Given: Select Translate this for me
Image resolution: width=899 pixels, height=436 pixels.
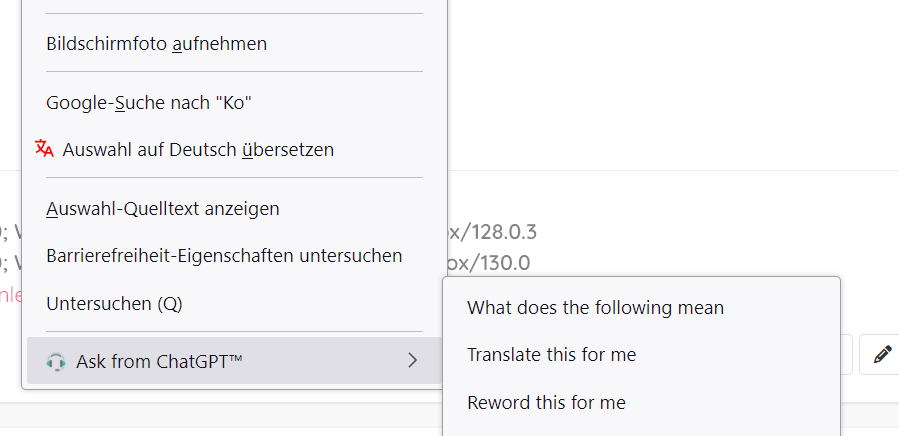Looking at the screenshot, I should 551,355.
